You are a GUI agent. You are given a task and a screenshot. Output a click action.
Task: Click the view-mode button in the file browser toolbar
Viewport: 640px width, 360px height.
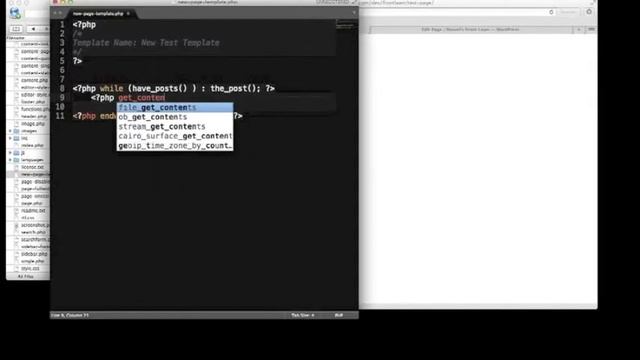click(16, 29)
